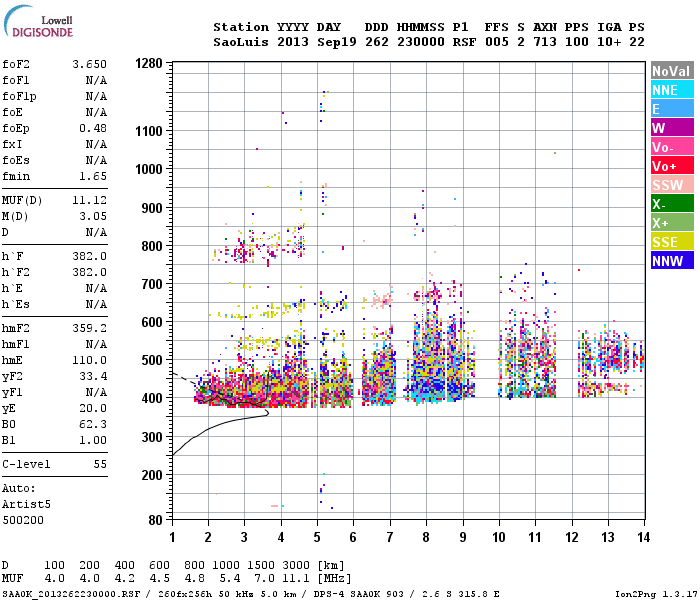Screen dimensions: 700x600
Task: Click the fmin value 1.65
Action: click(93, 176)
